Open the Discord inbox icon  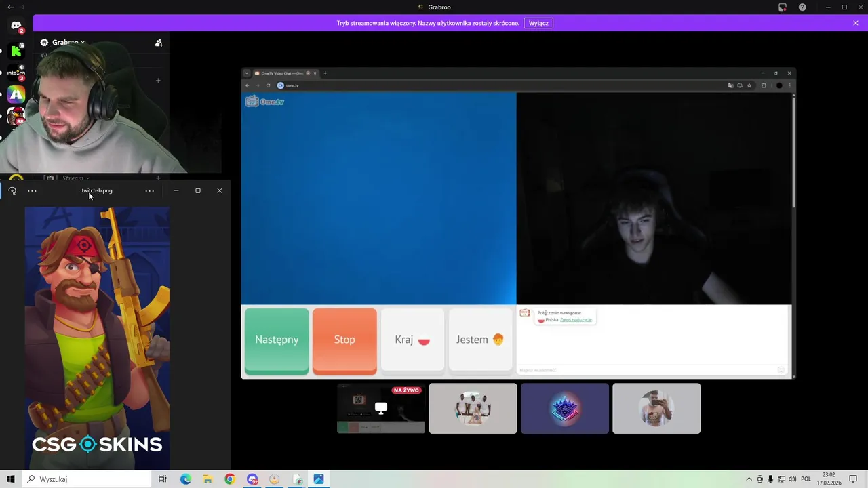point(783,7)
